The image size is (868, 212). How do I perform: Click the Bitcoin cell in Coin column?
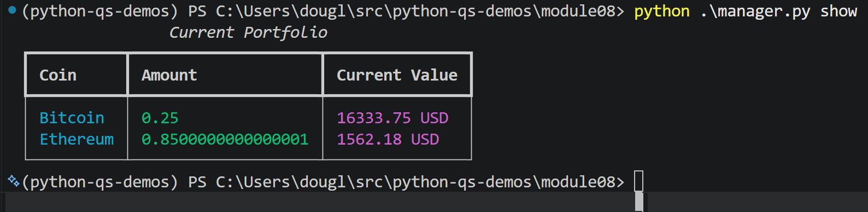click(72, 118)
